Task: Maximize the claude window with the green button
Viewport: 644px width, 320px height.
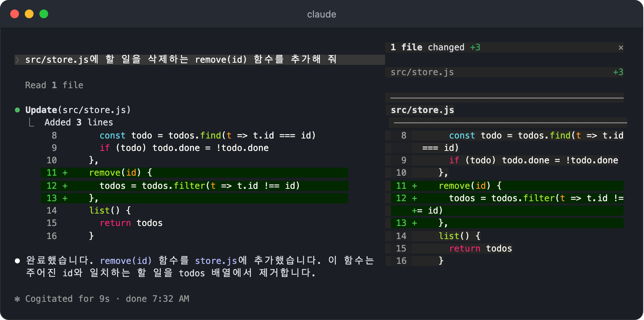Action: (44, 14)
